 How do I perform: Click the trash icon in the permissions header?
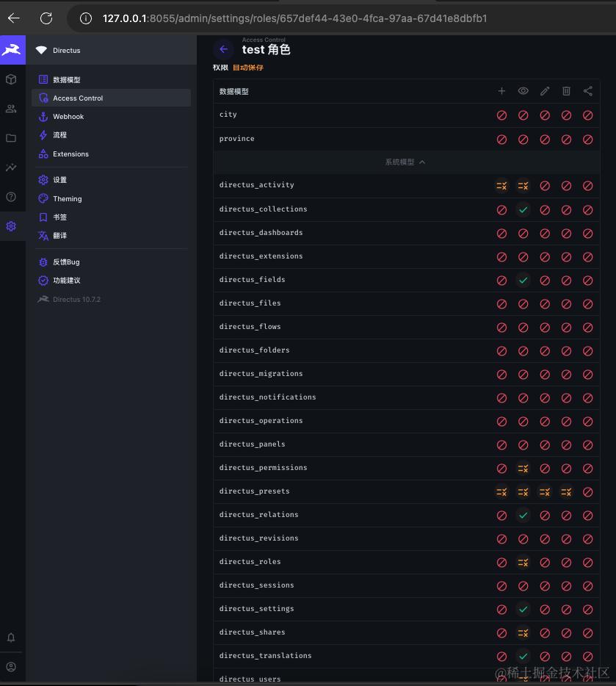tap(566, 90)
